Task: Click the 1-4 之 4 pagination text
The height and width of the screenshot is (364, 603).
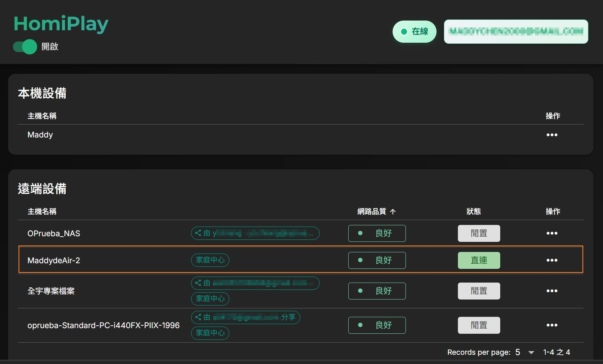Action: point(557,352)
